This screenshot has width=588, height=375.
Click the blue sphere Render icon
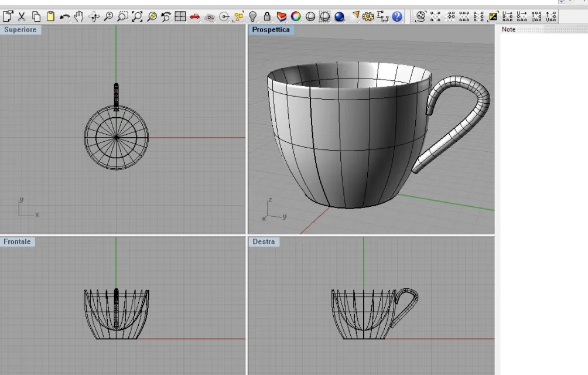pos(340,17)
